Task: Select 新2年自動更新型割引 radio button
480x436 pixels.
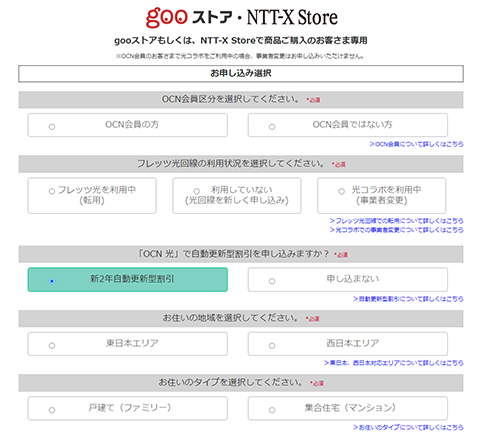Action: pyautogui.click(x=52, y=281)
